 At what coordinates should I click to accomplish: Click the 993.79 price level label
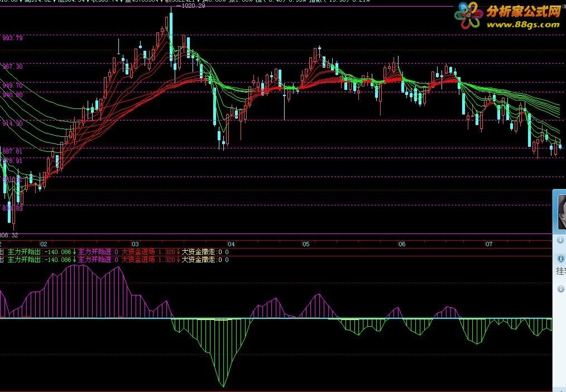(x=13, y=39)
